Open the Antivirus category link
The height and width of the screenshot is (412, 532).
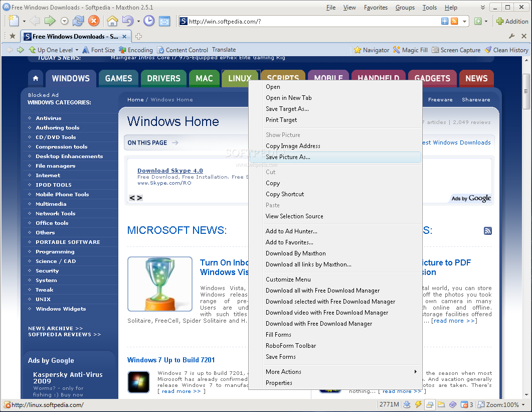[x=49, y=118]
